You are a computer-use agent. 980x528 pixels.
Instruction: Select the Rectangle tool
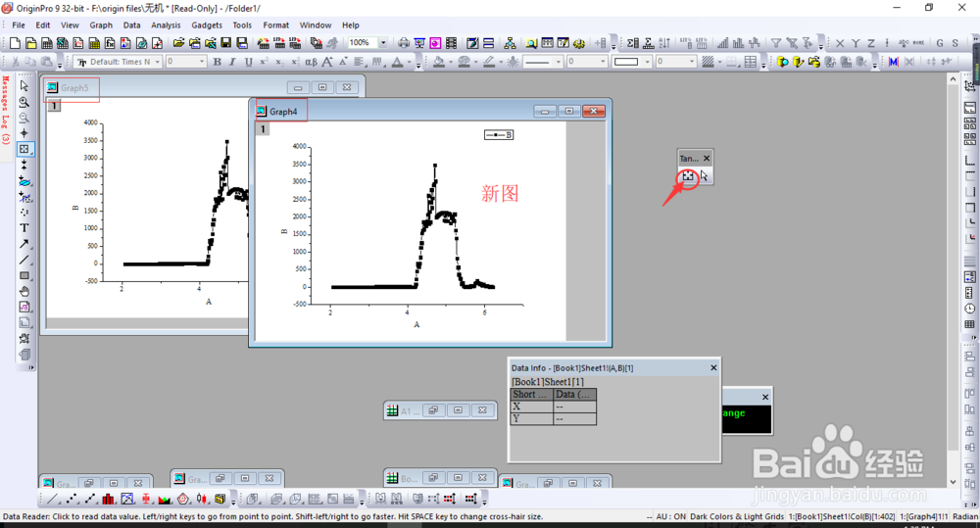click(x=24, y=275)
